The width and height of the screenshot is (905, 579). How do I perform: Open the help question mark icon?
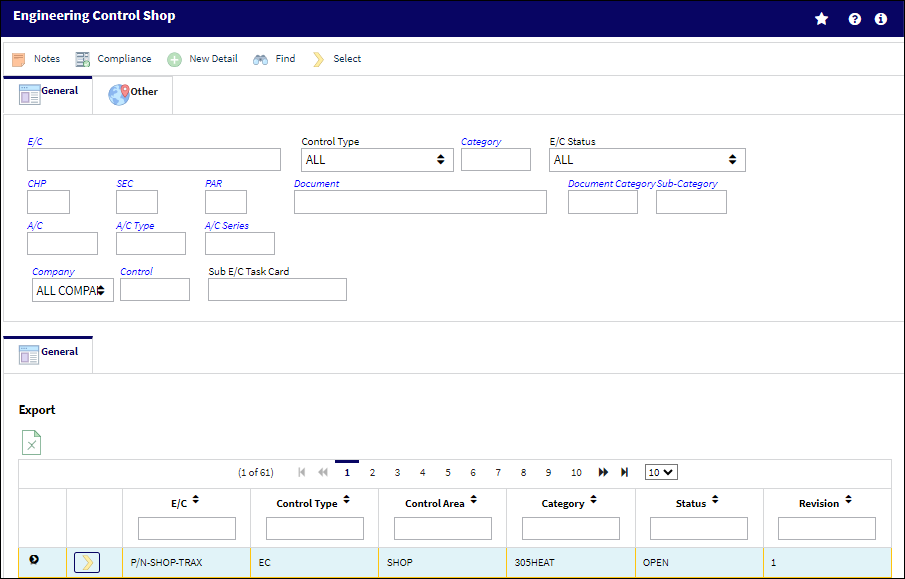pos(854,19)
